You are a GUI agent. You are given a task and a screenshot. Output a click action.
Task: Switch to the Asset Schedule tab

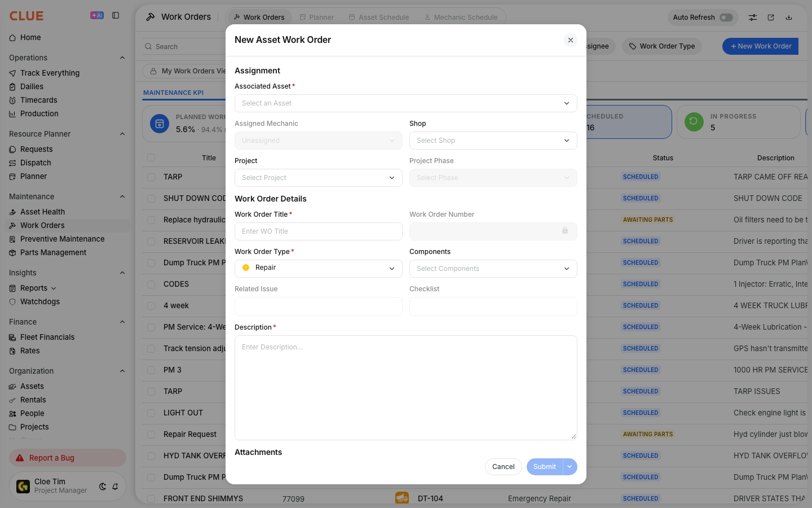pos(379,17)
